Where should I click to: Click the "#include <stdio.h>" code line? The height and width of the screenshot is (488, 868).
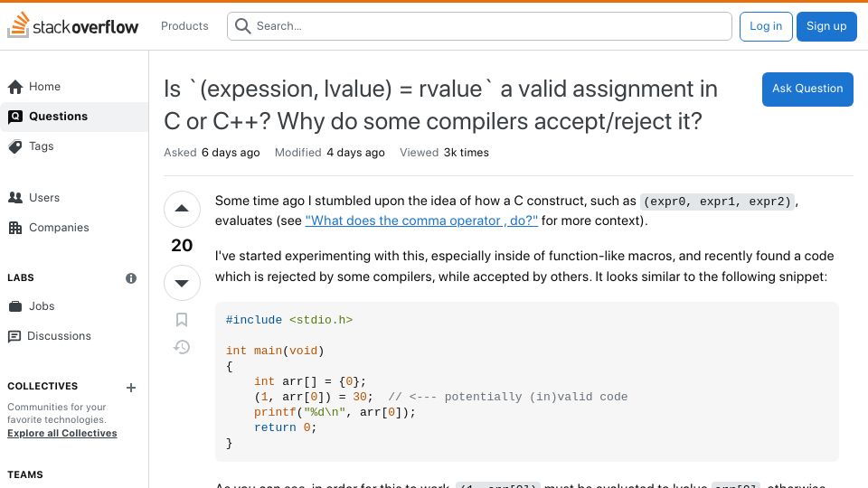click(289, 320)
